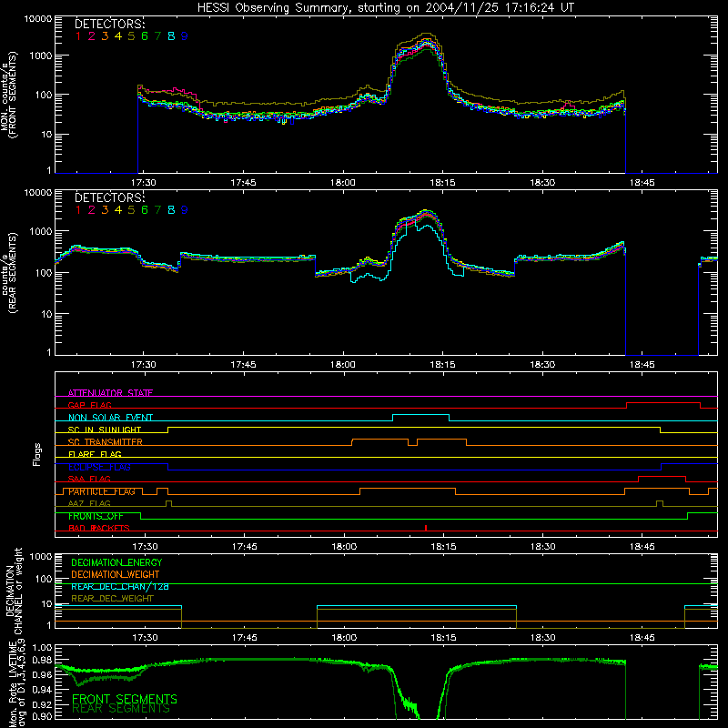Click the FRONT SEGMENTS label in the livetime plot
The height and width of the screenshot is (728, 728).
coord(125,699)
